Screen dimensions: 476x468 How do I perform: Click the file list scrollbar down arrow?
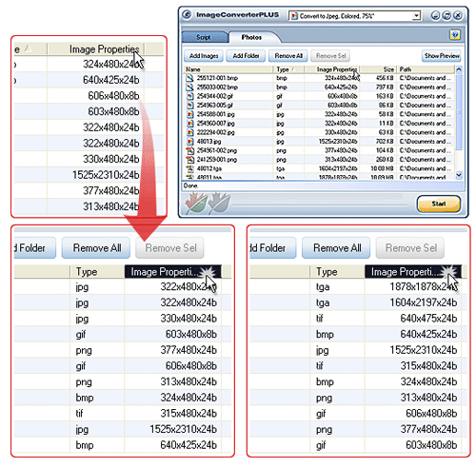(x=459, y=175)
